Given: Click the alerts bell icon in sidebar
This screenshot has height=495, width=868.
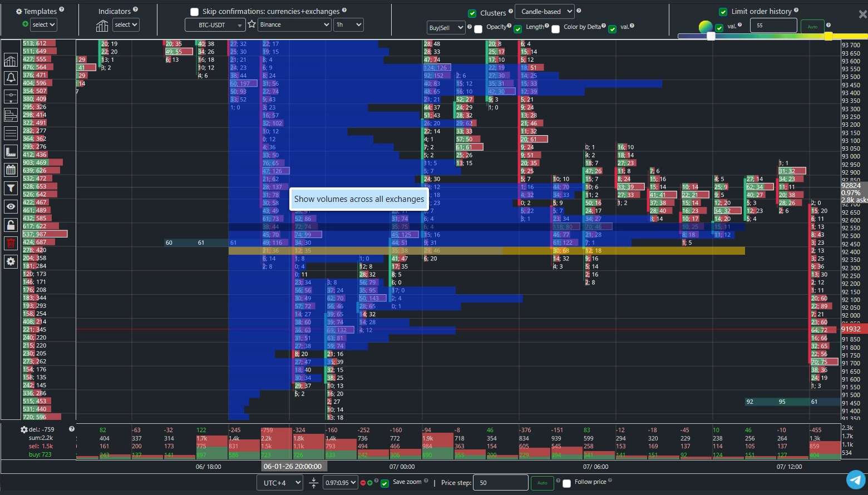Looking at the screenshot, I should (11, 78).
